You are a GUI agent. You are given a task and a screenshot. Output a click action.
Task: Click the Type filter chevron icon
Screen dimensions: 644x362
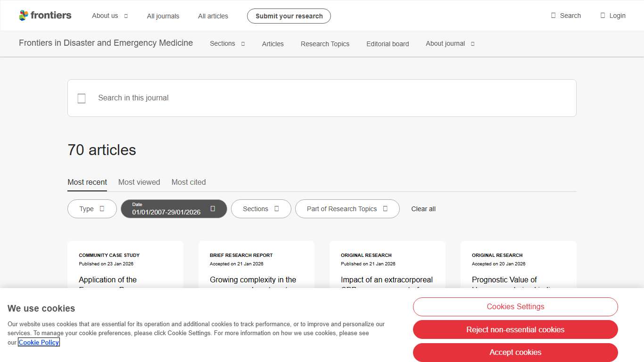coord(102,209)
